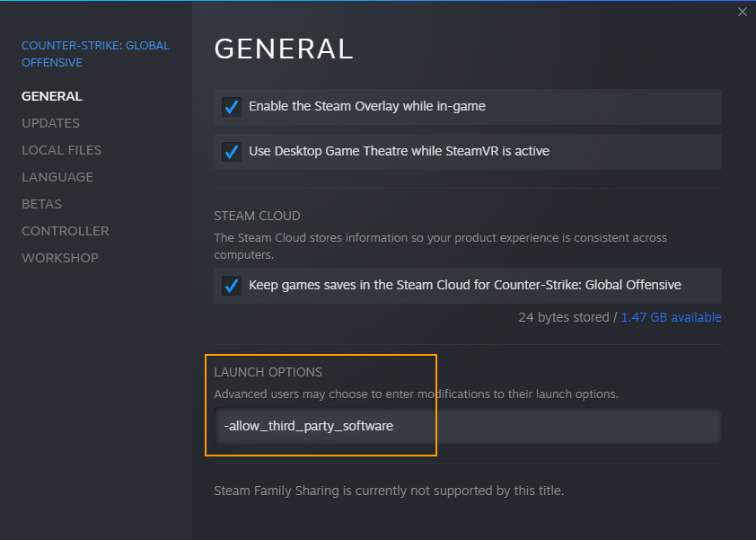The image size is (756, 540).
Task: Click Counter-Strike: Global Offensive title link
Action: tap(95, 54)
